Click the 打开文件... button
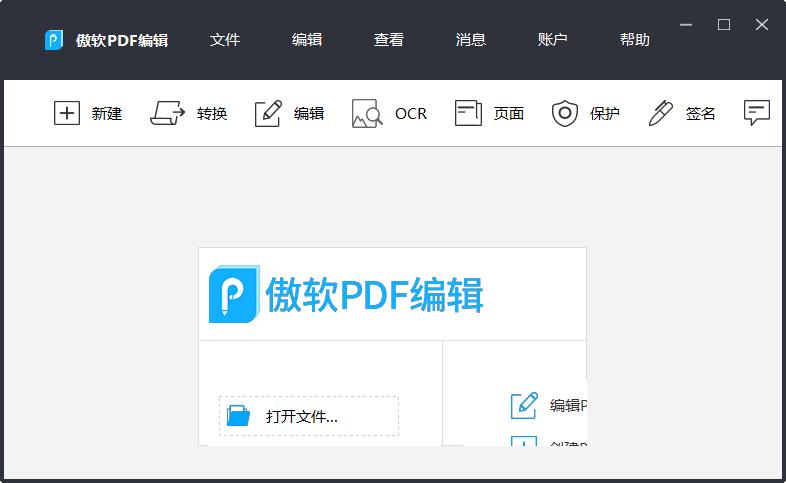 pyautogui.click(x=309, y=416)
